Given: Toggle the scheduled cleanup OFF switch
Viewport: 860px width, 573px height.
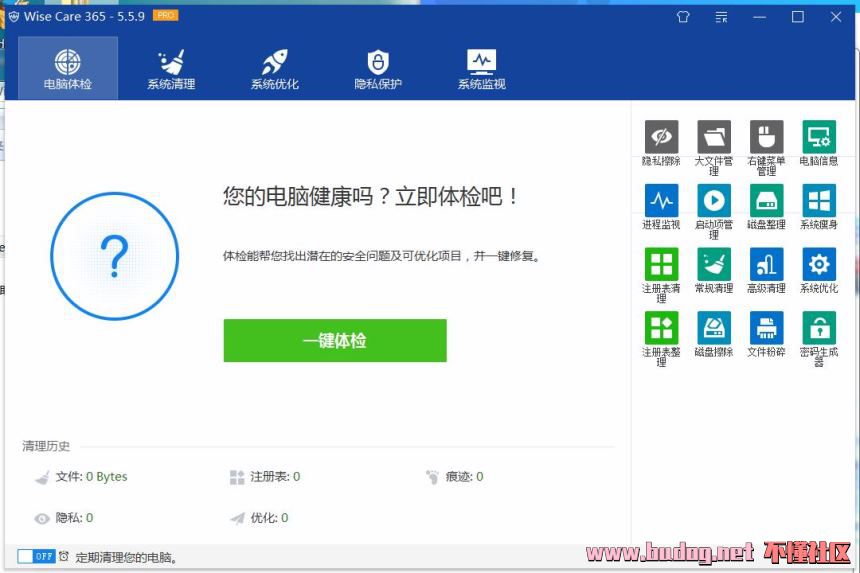Looking at the screenshot, I should click(36, 556).
